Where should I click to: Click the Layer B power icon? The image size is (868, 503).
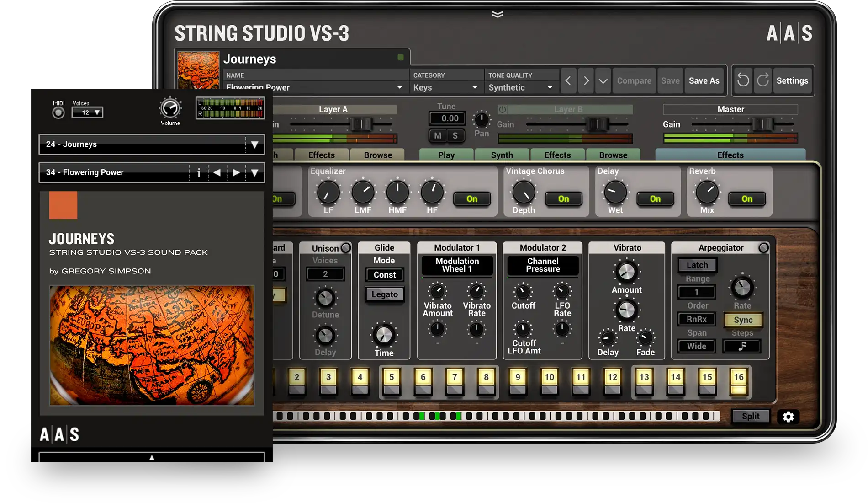coord(503,110)
